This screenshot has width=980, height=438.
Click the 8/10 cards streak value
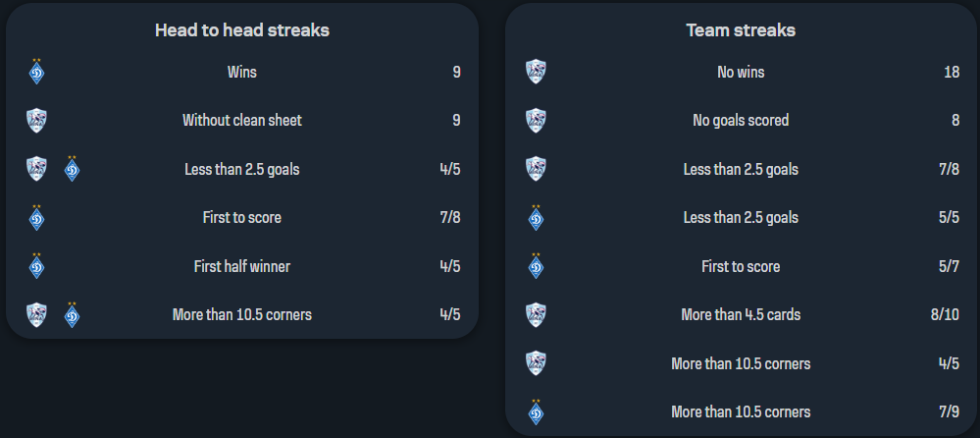(x=945, y=315)
